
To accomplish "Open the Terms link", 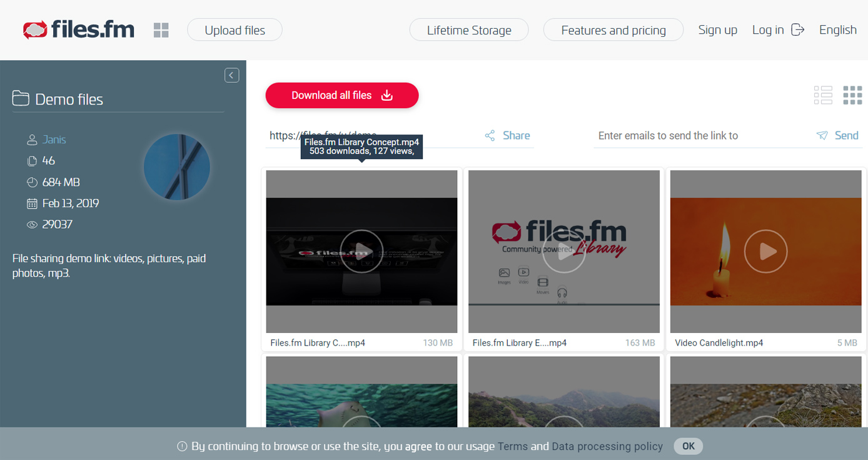I will tap(513, 446).
